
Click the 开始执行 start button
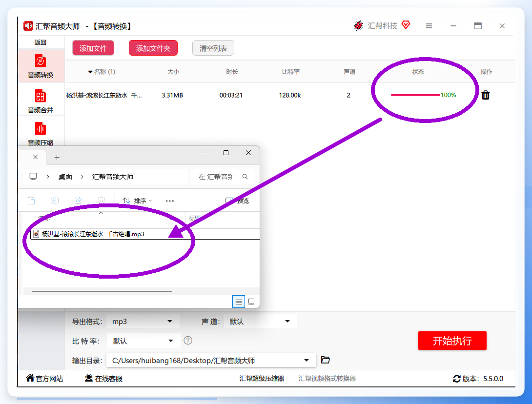452,341
